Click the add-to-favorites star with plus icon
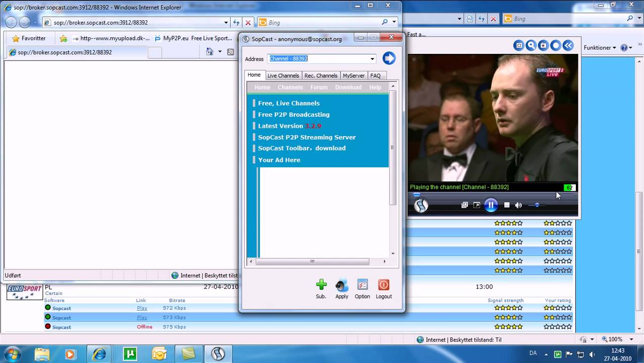The width and height of the screenshot is (644, 363). [63, 38]
